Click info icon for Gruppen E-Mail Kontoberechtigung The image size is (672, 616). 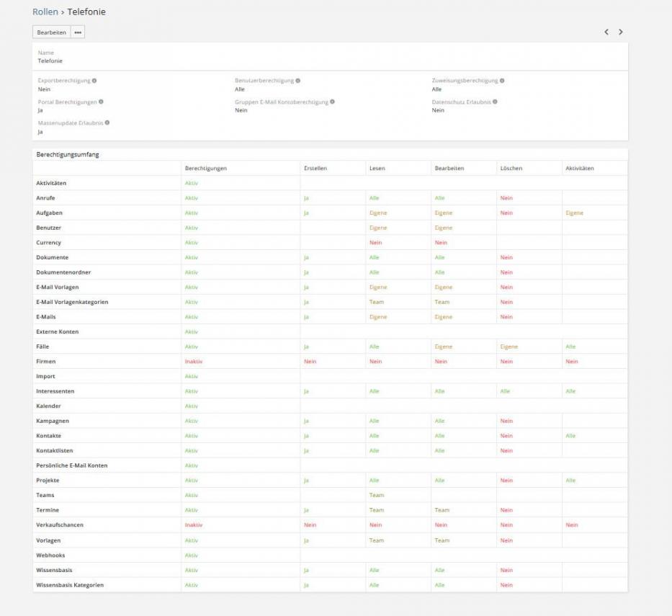(332, 102)
